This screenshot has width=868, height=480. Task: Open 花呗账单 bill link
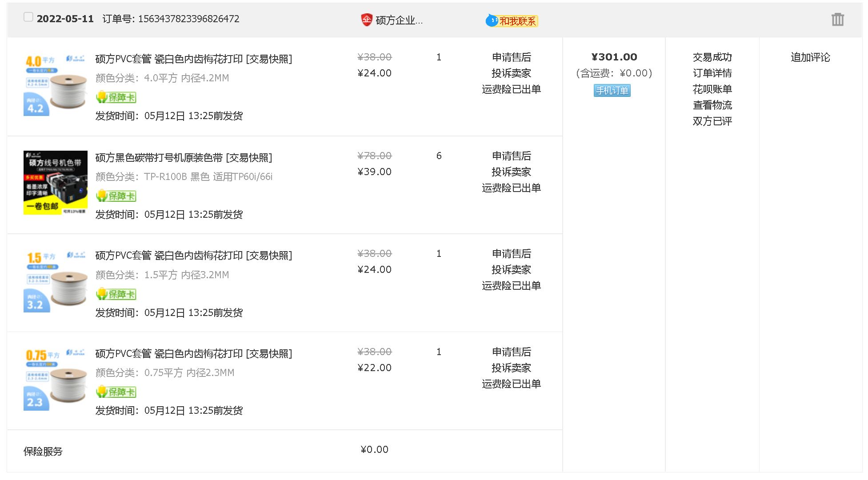point(712,89)
